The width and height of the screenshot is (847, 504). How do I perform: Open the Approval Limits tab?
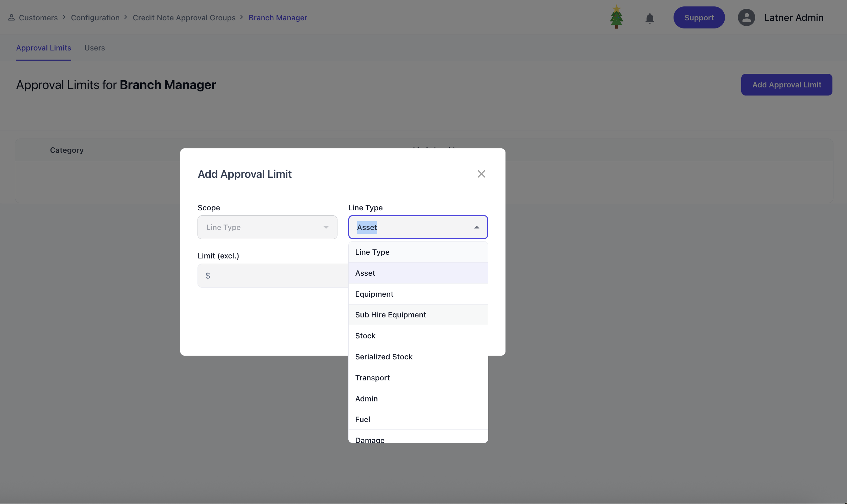point(43,48)
